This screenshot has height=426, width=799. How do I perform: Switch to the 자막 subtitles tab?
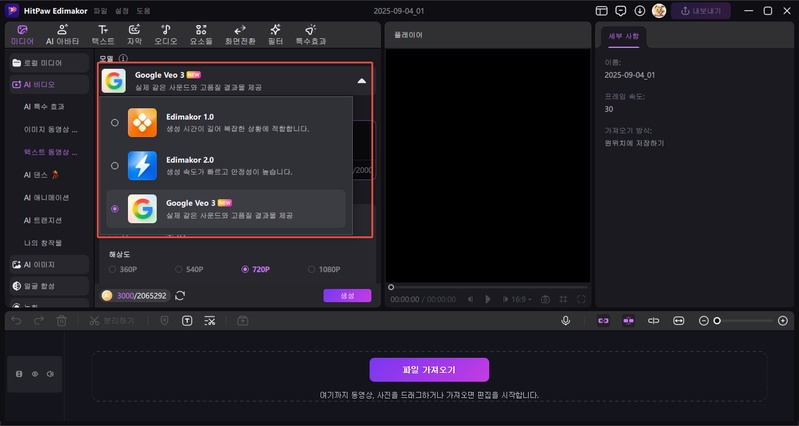click(x=135, y=35)
